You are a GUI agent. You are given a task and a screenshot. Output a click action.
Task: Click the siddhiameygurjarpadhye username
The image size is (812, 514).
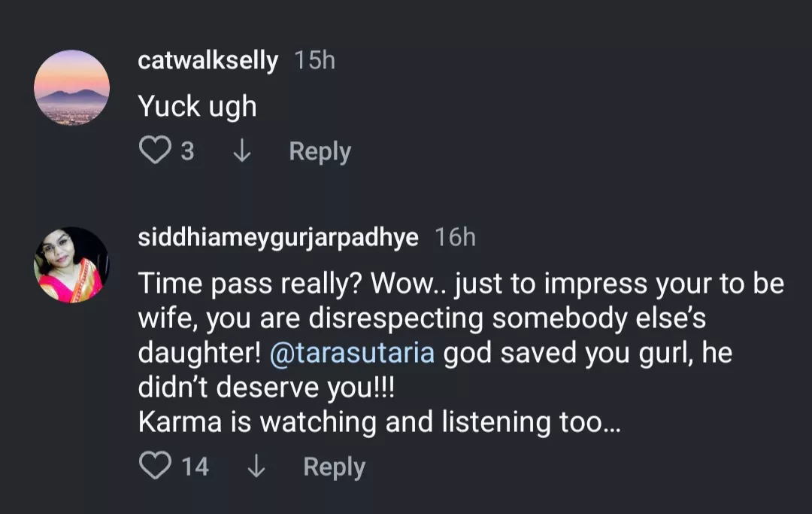pyautogui.click(x=278, y=237)
